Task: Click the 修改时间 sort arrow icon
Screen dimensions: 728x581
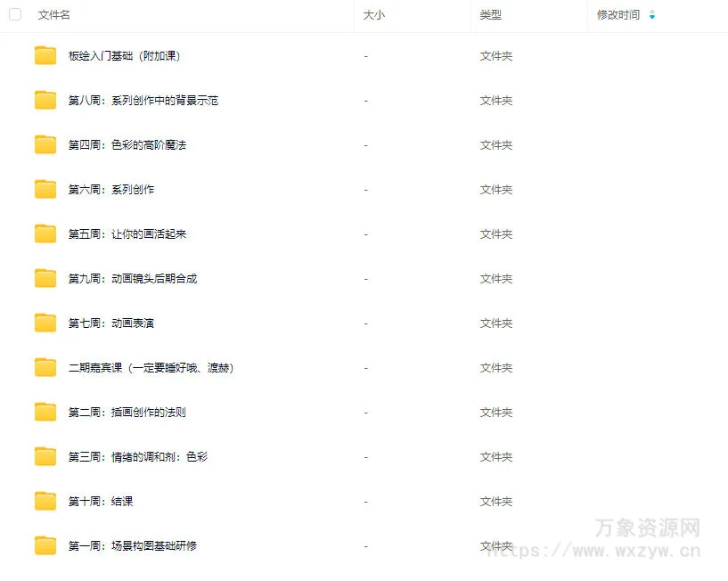Action: 652,15
